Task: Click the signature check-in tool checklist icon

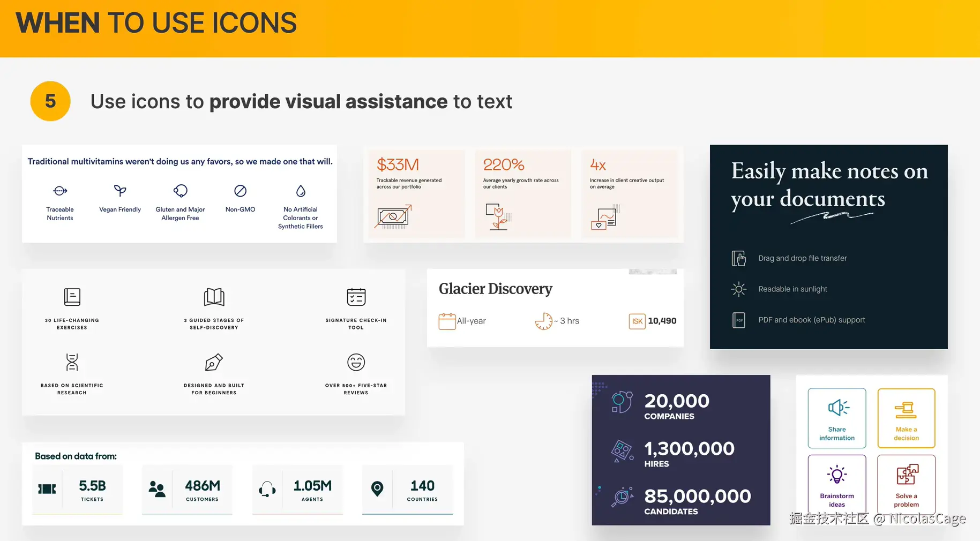Action: click(356, 297)
